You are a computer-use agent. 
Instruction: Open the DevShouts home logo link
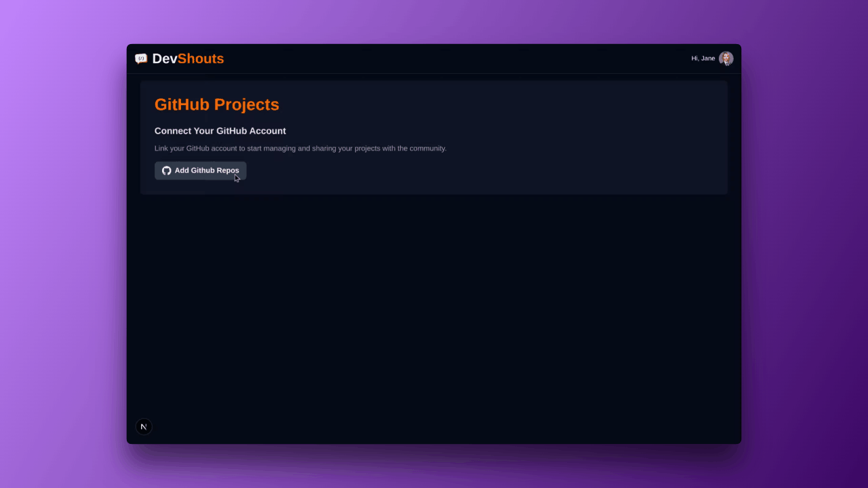[x=180, y=59]
